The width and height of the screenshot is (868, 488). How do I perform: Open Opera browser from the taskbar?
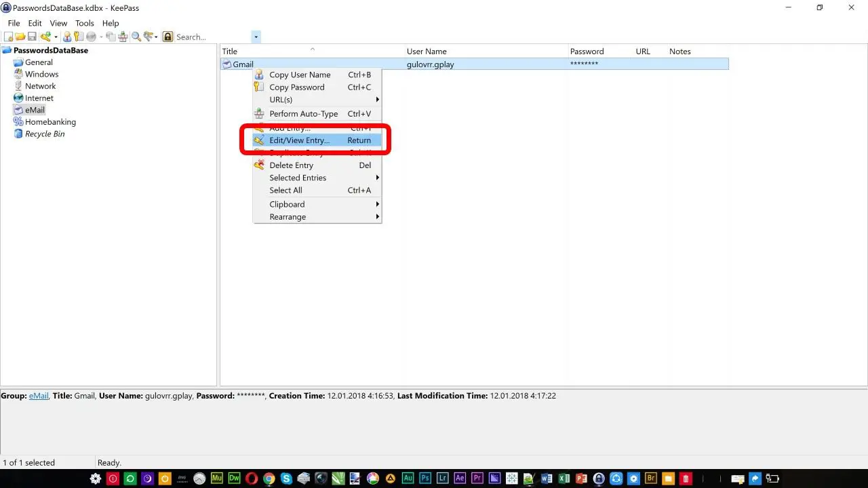[x=252, y=478]
